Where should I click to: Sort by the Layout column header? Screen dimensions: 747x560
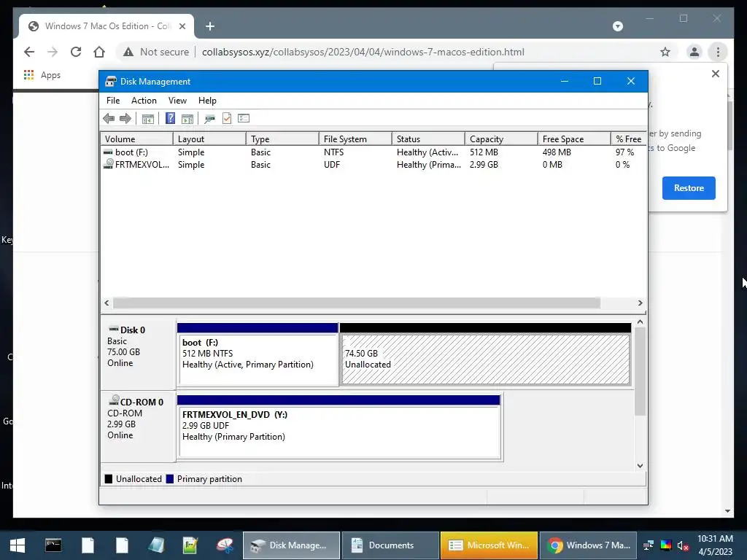click(209, 139)
